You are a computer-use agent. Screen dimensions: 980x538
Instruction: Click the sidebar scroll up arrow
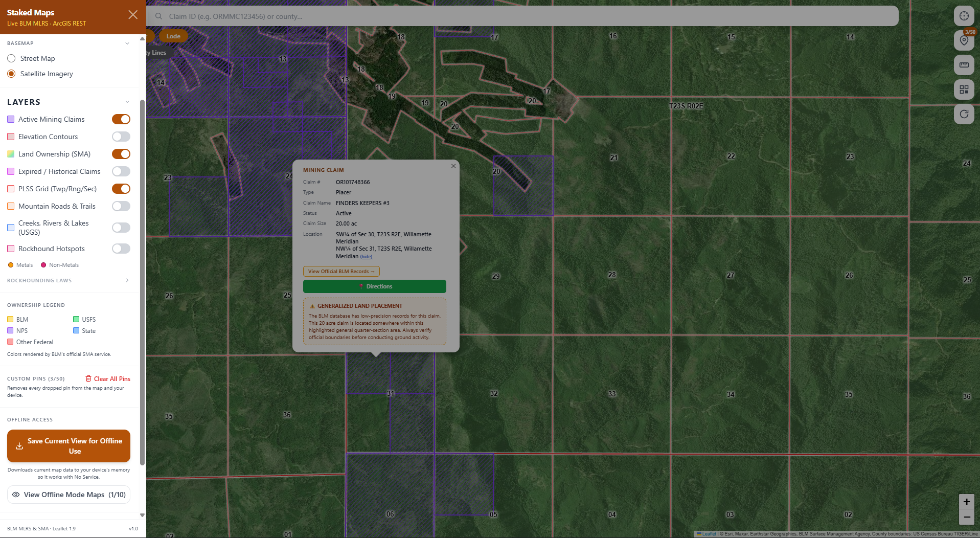point(142,39)
